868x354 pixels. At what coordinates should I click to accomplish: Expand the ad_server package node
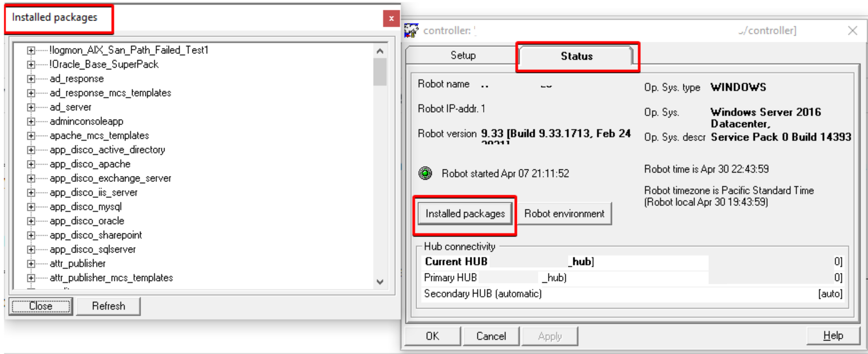click(31, 107)
